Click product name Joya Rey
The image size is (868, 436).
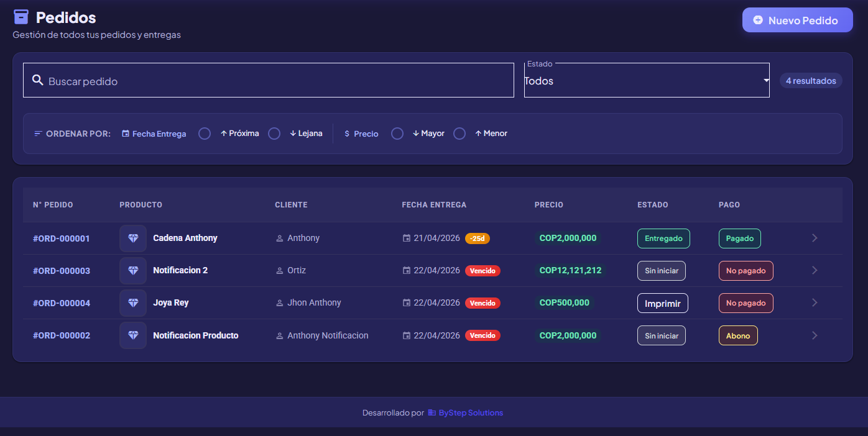tap(171, 302)
